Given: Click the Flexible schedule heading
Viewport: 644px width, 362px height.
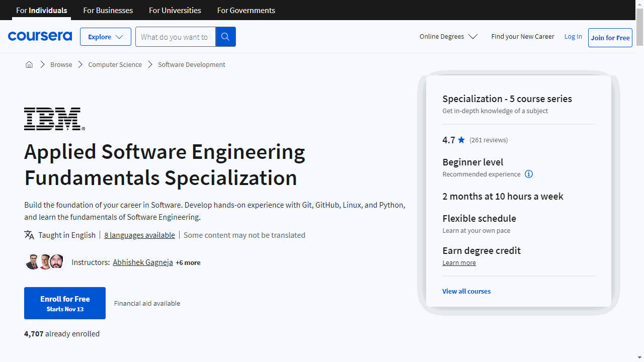Looking at the screenshot, I should (479, 218).
